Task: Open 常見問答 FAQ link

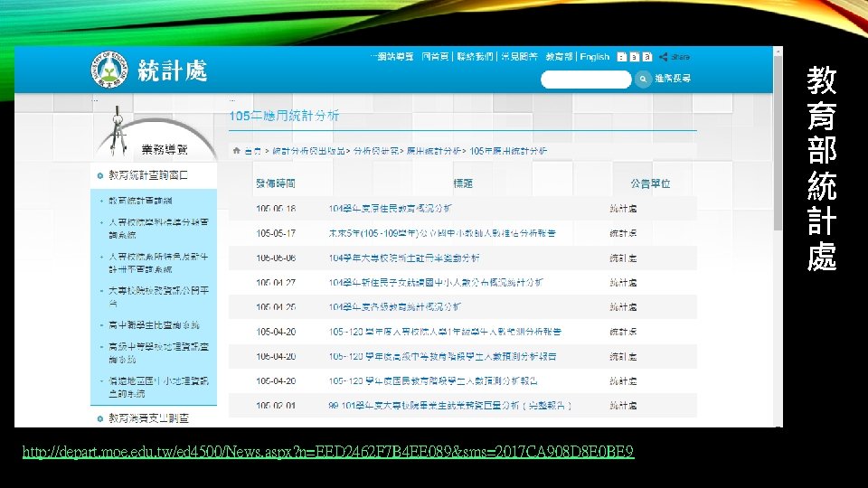Action: (519, 56)
